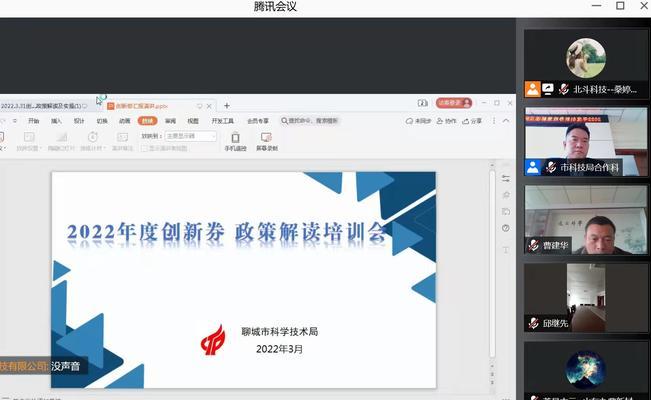Click the muted mic icon beside 北斗科技
The width and height of the screenshot is (651, 400).
click(x=563, y=89)
